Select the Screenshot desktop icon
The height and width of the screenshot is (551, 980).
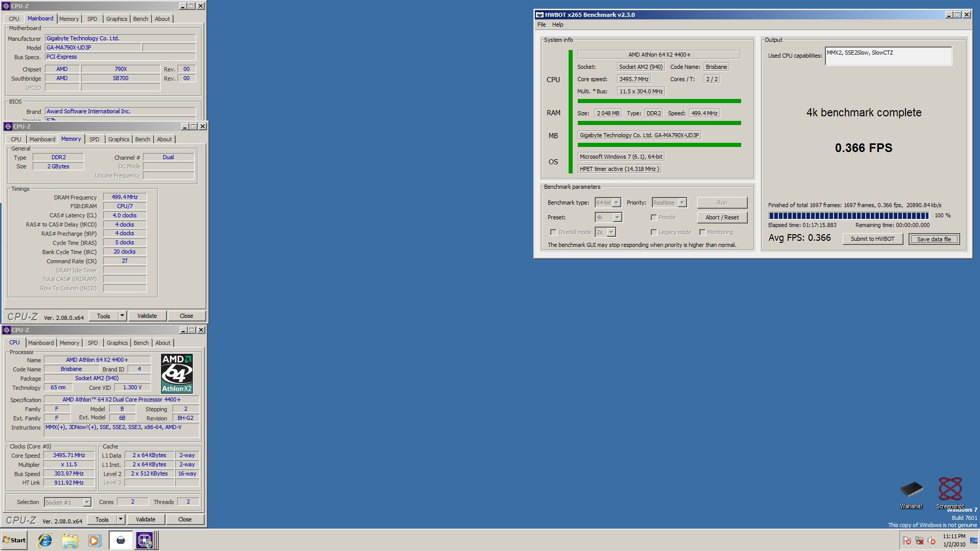point(950,493)
